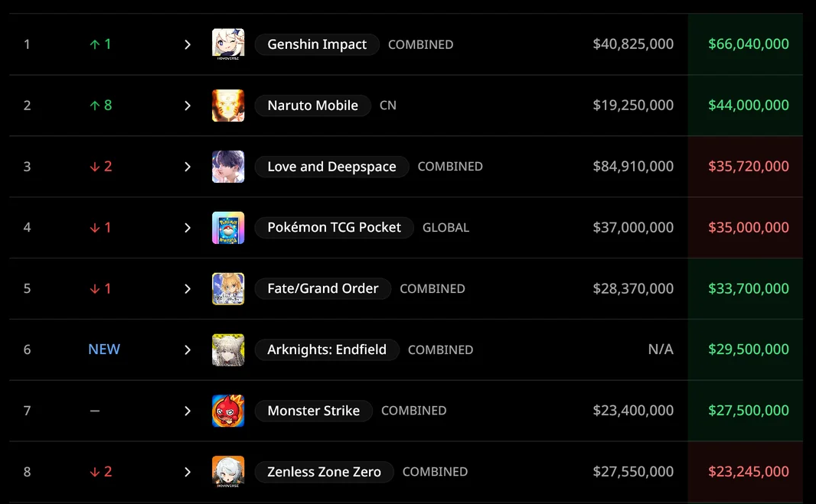Expand the Genshin Impact row chevron
Viewport: 816px width, 504px height.
(188, 44)
